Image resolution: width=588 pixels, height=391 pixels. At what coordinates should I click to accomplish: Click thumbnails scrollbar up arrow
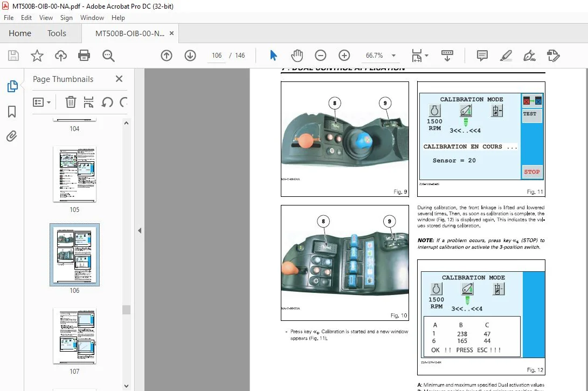pyautogui.click(x=126, y=123)
